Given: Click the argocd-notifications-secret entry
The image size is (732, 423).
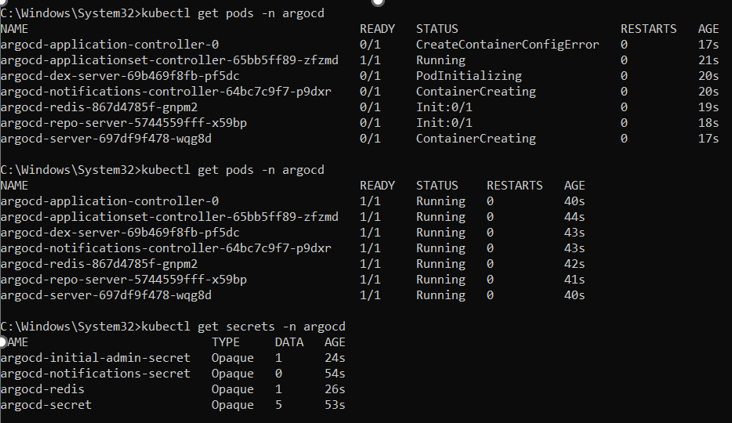Looking at the screenshot, I should pos(95,373).
